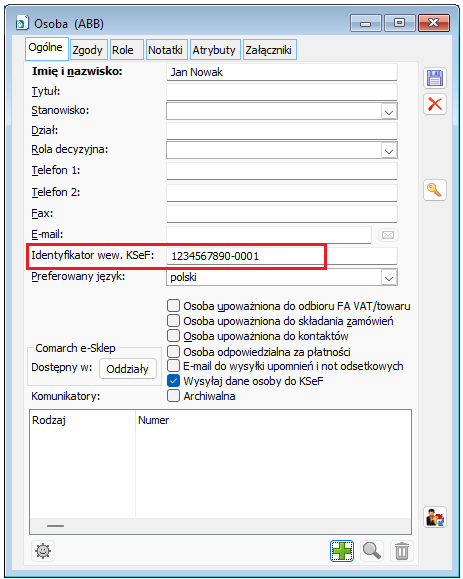The width and height of the screenshot is (463, 579).
Task: Maximize the Osoba window
Action: click(x=399, y=23)
